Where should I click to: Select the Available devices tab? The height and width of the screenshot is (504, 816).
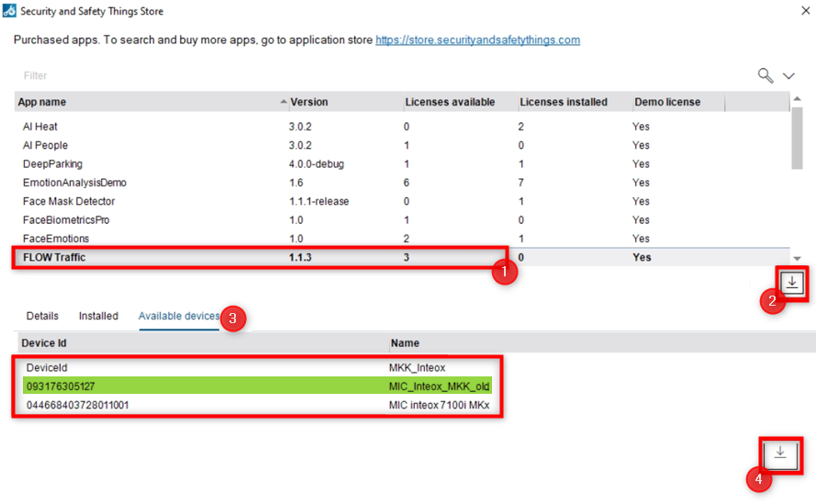click(x=179, y=316)
